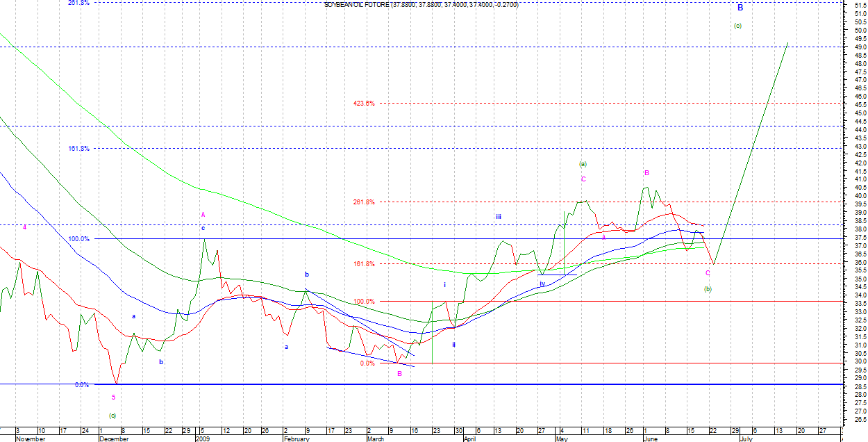Image resolution: width=868 pixels, height=442 pixels.
Task: Select the wave iv label
Action: point(542,284)
